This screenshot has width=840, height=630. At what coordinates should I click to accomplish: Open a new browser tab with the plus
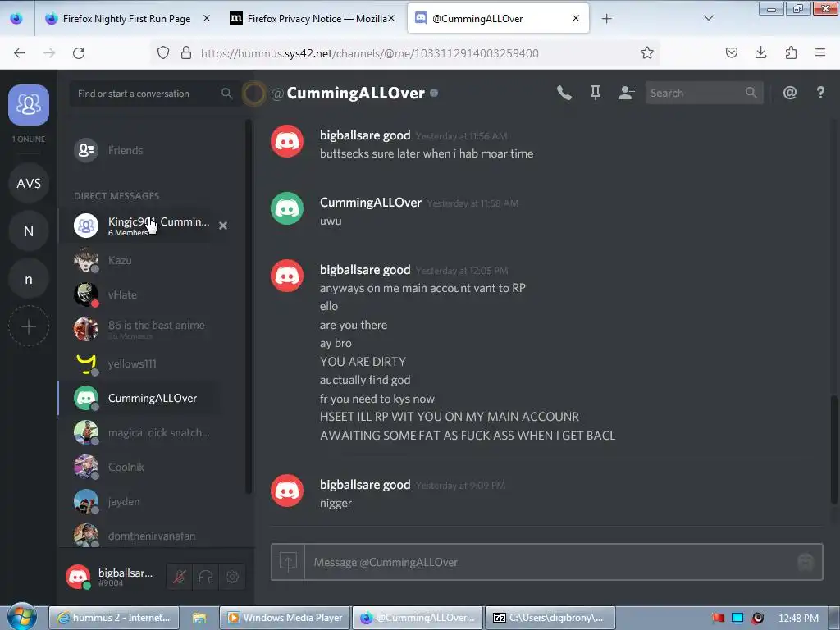tap(606, 19)
